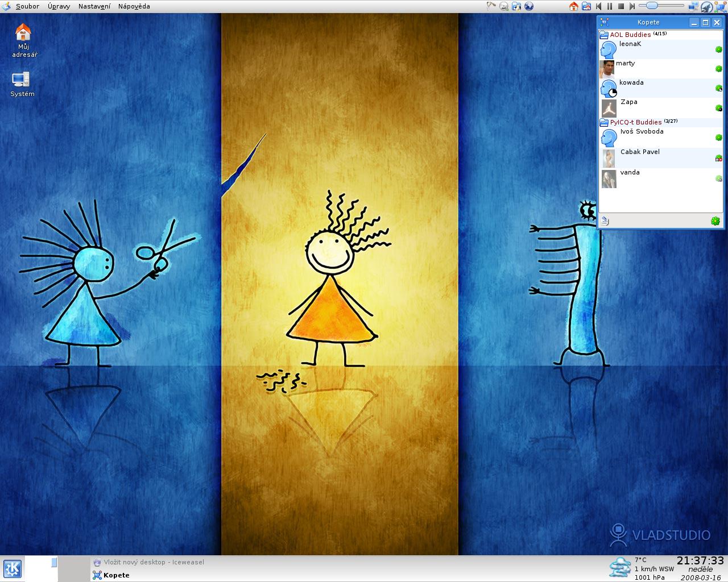Select contact Ivoš Svoboda
728x582 pixels.
point(661,138)
